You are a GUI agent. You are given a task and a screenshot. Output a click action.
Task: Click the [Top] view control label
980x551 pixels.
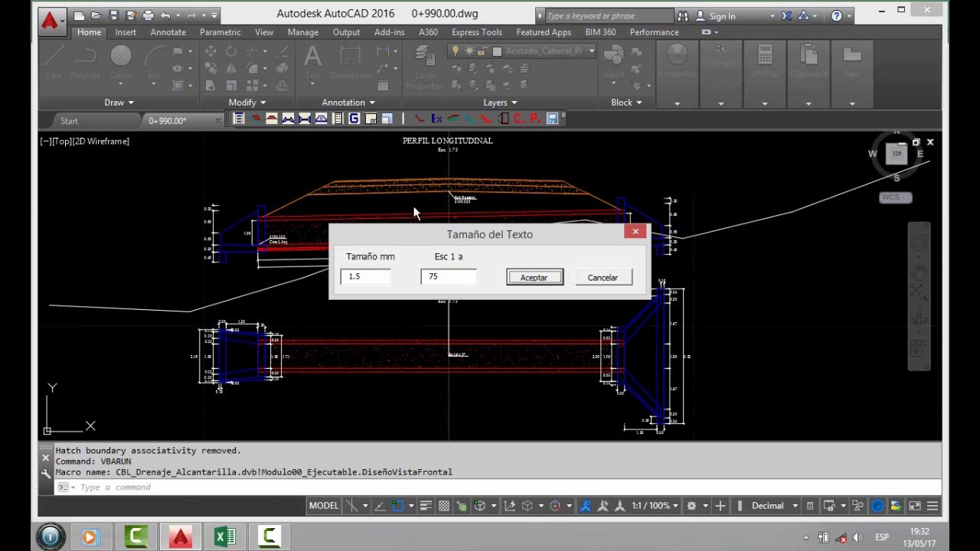pyautogui.click(x=60, y=141)
